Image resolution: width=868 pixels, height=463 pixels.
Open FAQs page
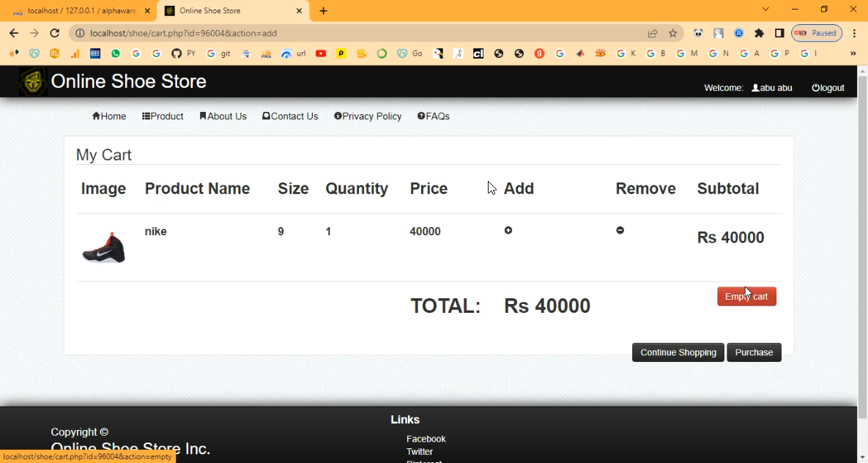click(x=434, y=116)
